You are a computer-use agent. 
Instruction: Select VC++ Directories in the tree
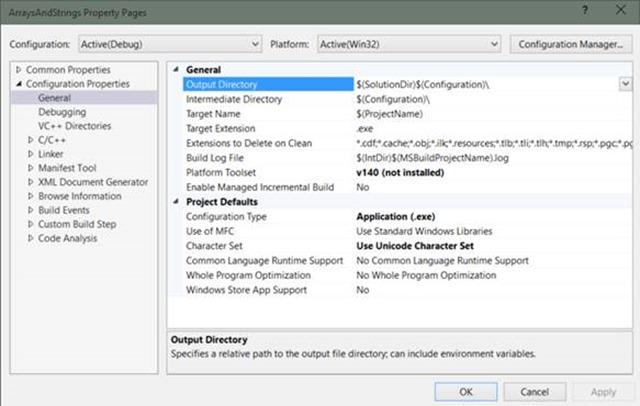[74, 126]
